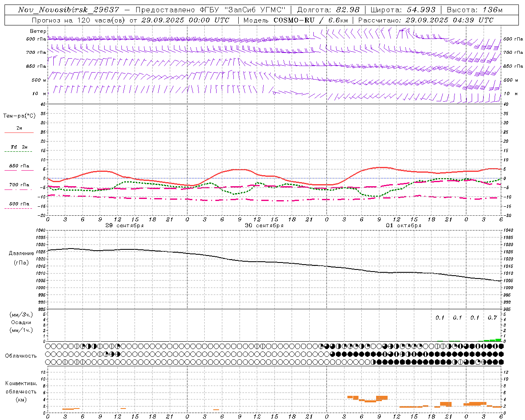The width and height of the screenshot is (525, 420).
Task: Click the (км) convective height unit label
Action: 21,399
